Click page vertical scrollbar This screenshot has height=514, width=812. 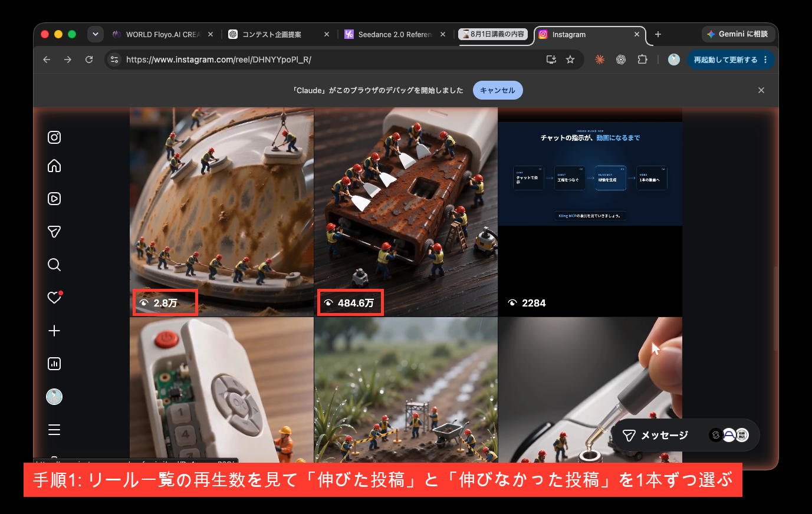click(775, 309)
